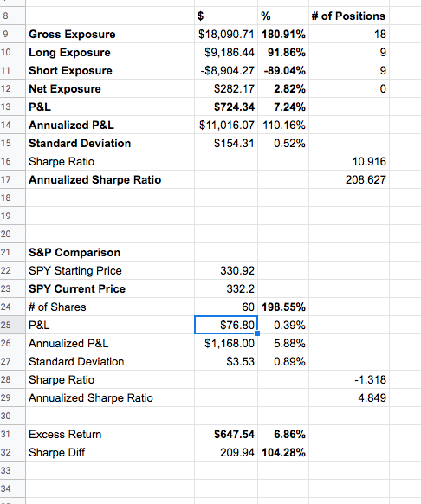Select the Gross Exposure dollar value cell
The height and width of the screenshot is (504, 421).
(226, 34)
